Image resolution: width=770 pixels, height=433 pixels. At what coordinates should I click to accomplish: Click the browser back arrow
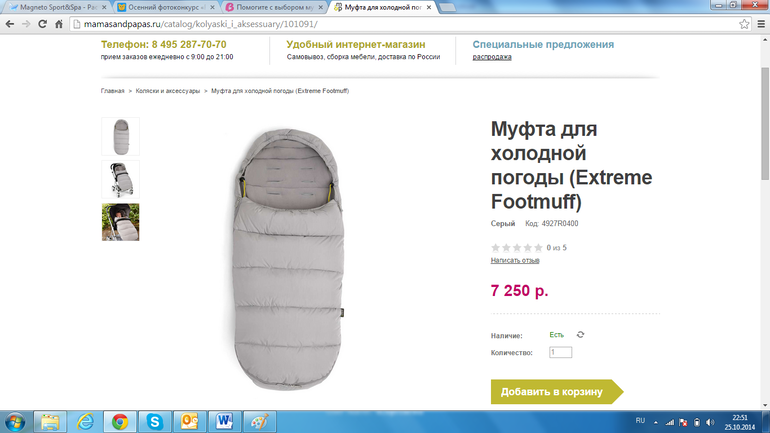tap(11, 24)
